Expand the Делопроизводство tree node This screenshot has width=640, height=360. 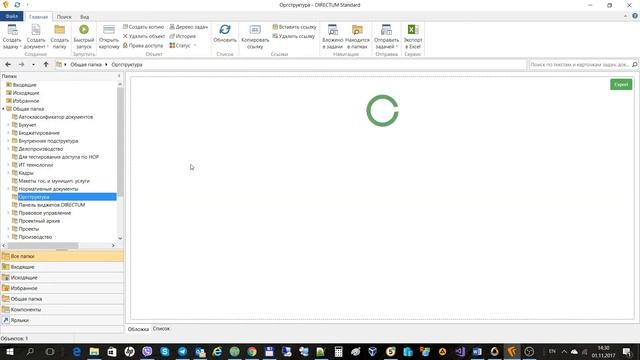(x=9, y=149)
